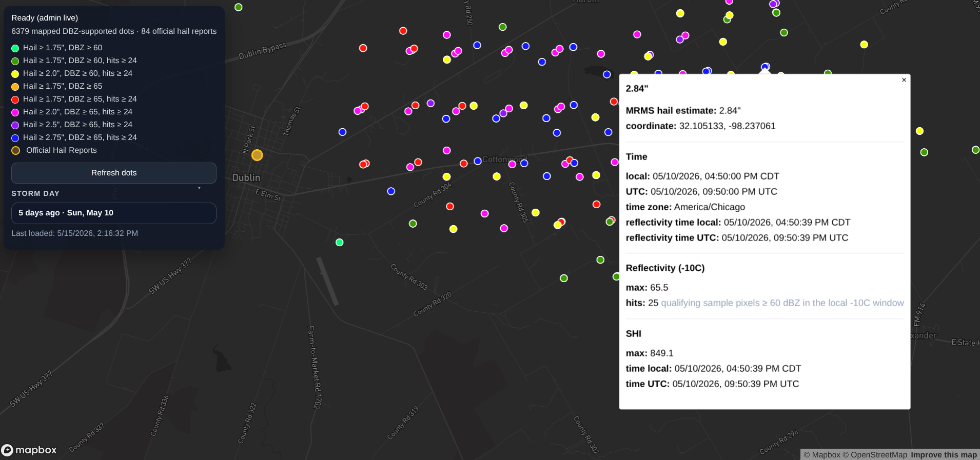Click the 'County Rd 303' road label
The image size is (980, 460).
click(x=409, y=277)
